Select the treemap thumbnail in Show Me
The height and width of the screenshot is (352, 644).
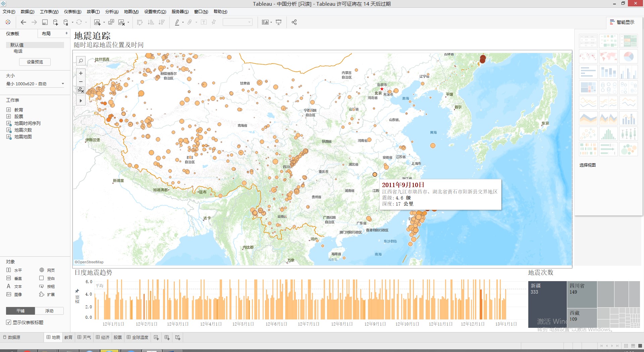[588, 87]
